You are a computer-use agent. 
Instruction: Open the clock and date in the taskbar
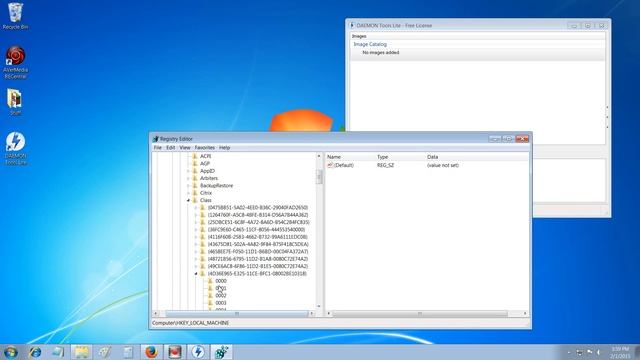[620, 353]
